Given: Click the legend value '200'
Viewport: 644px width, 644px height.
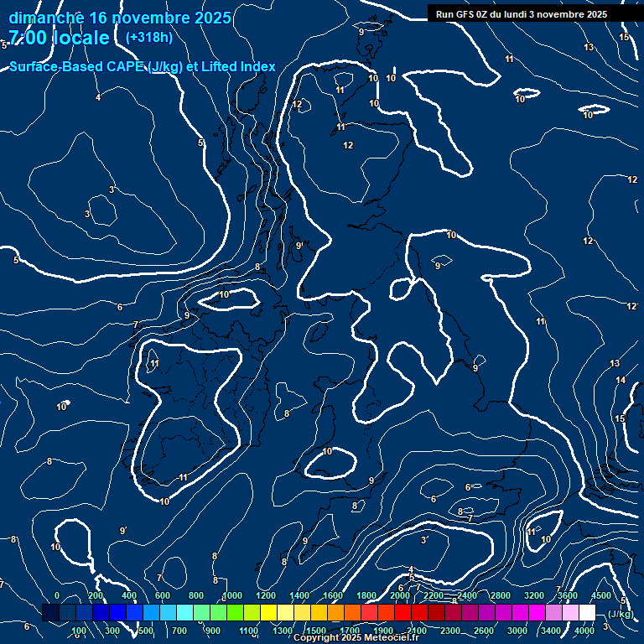Looking at the screenshot, I should (96, 595).
